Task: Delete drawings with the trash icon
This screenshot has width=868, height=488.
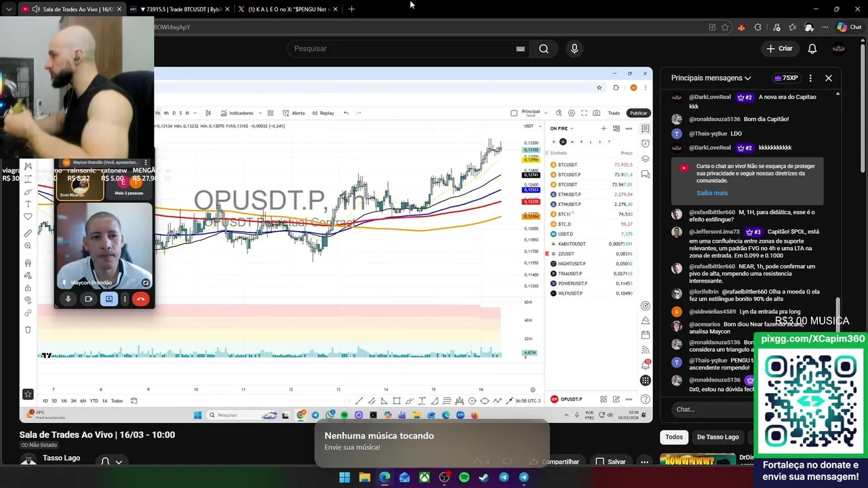Action: pyautogui.click(x=28, y=329)
